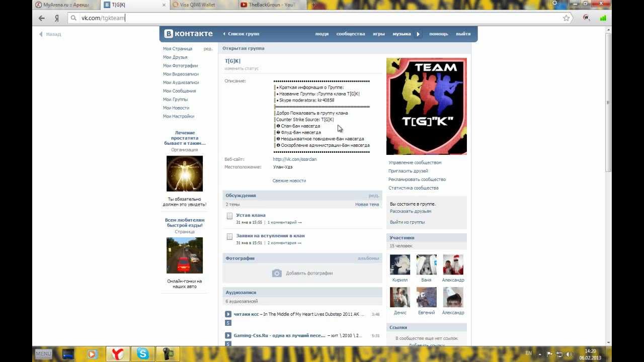Click 'Свежие новости' link

click(289, 180)
